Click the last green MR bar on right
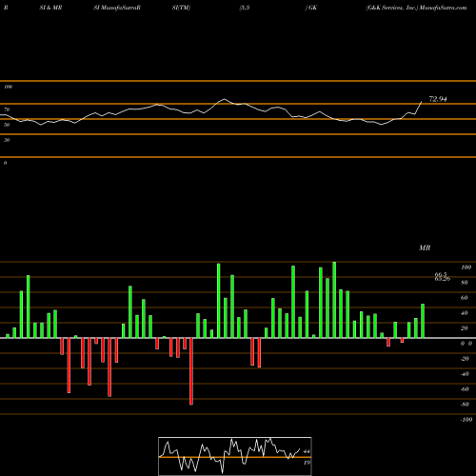 tap(423, 321)
